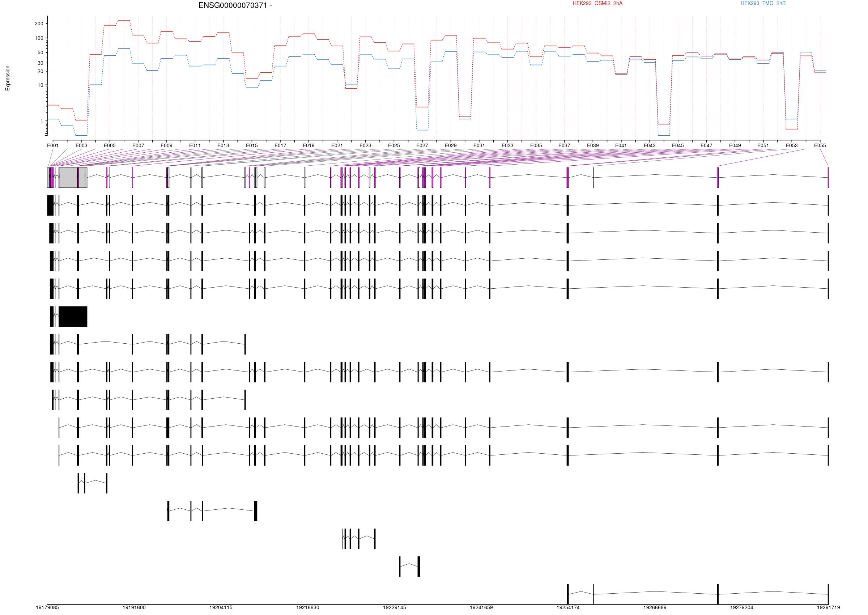Click genomic coordinate 19291719
The width and height of the screenshot is (868, 615).
[829, 608]
